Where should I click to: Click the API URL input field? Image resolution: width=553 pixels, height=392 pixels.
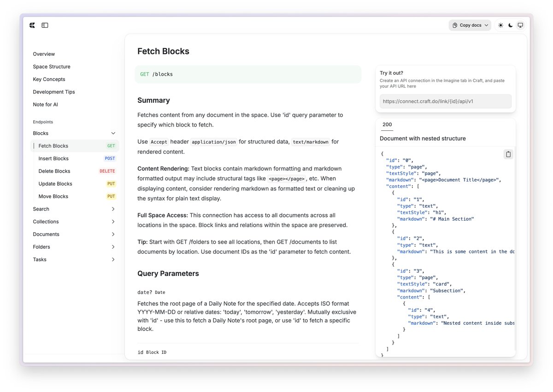point(445,101)
